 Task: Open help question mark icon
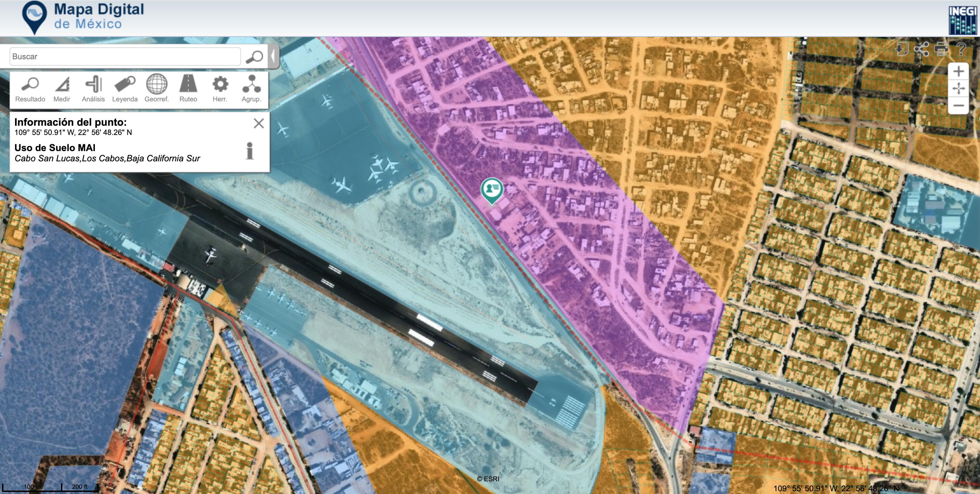tap(961, 49)
